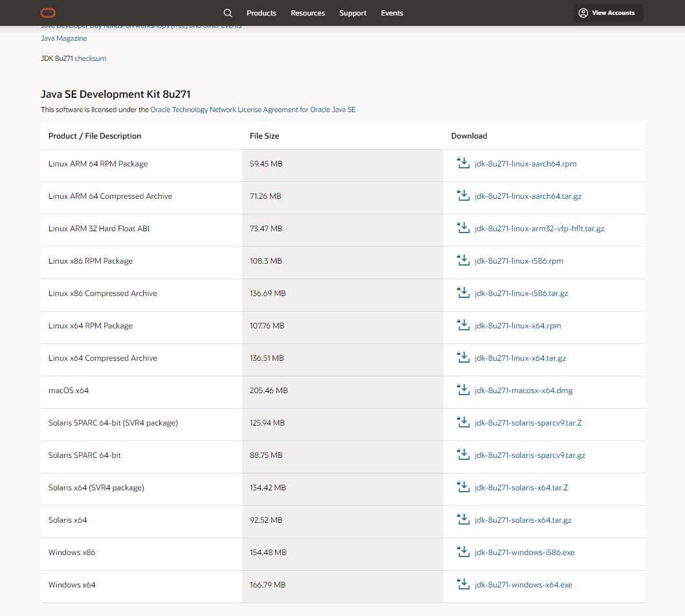Open the JDK 8u271 checksum link
Screen dimensions: 685x616
(91, 58)
